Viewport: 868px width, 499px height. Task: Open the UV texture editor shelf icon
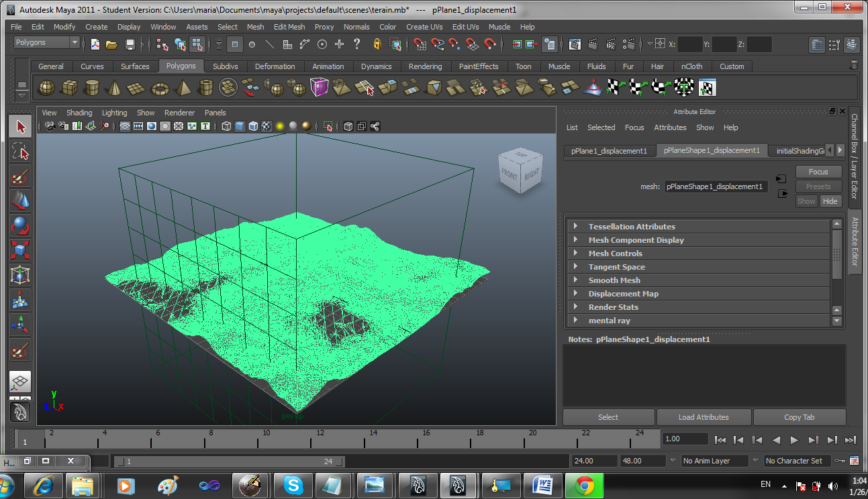[707, 88]
